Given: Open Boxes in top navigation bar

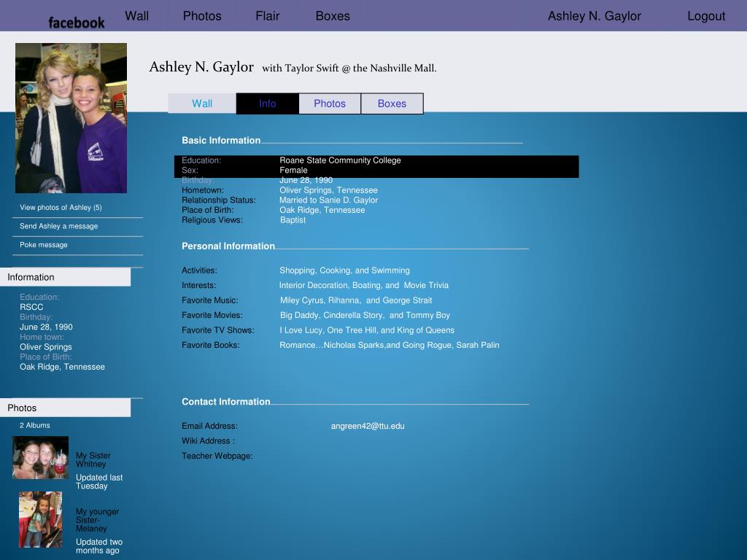Looking at the screenshot, I should pos(333,16).
